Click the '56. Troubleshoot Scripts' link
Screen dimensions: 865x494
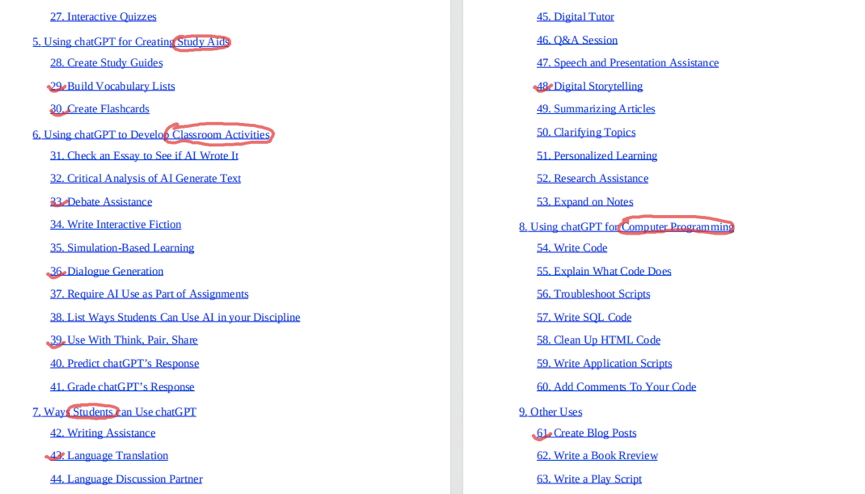[x=594, y=294]
